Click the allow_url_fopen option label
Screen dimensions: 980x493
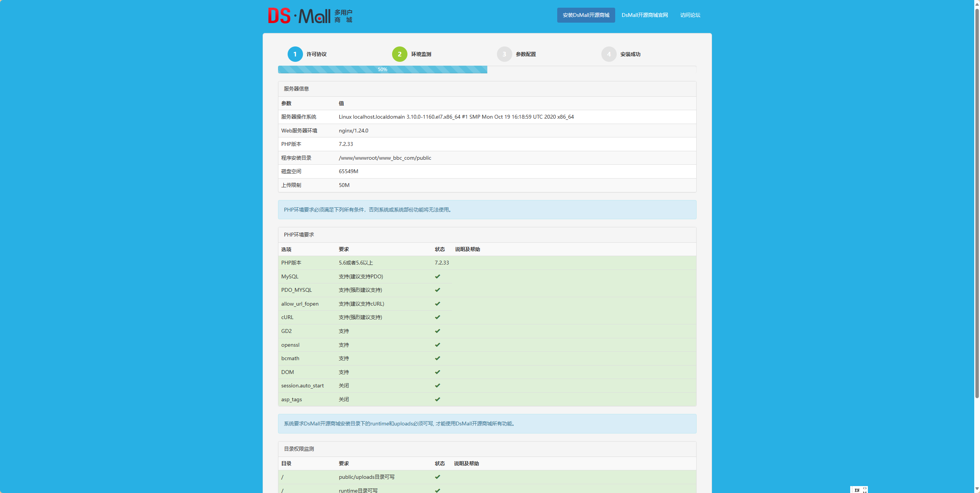[x=300, y=304]
